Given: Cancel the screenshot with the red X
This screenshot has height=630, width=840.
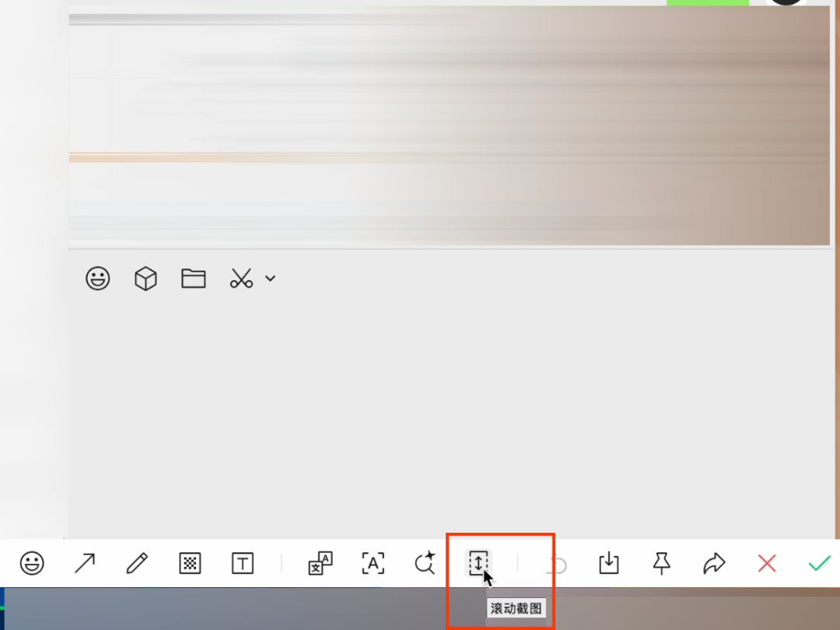Looking at the screenshot, I should pos(767,564).
